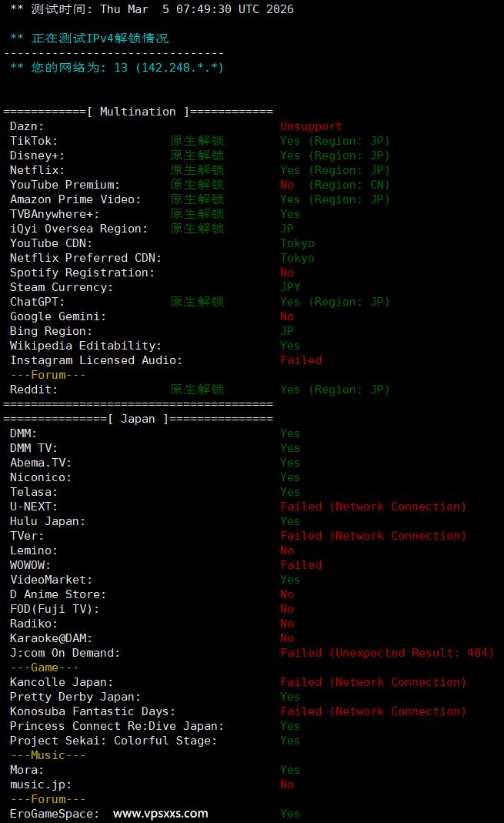Click the Instagram Licensed Audio Failed result
Viewport: 504px width, 823px height.
301,360
